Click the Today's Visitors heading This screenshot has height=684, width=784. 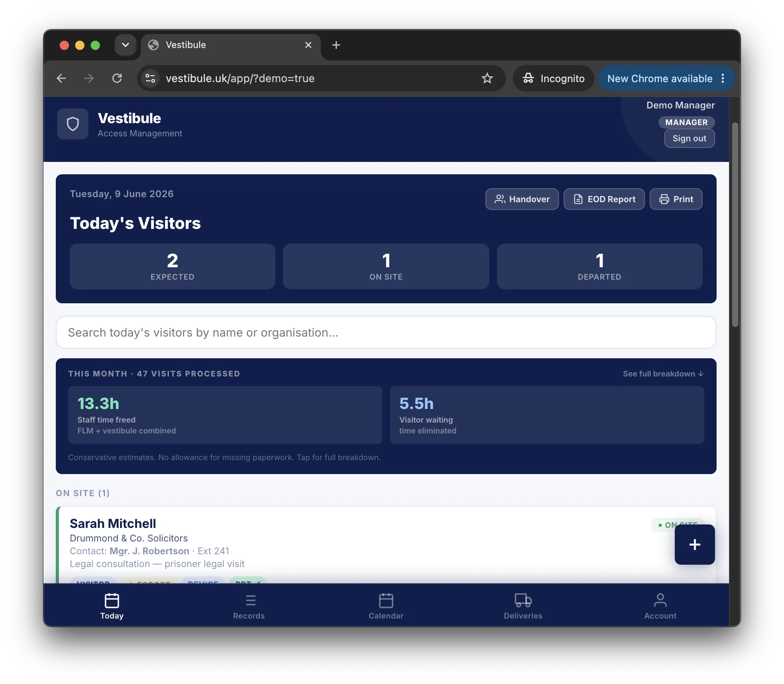135,223
